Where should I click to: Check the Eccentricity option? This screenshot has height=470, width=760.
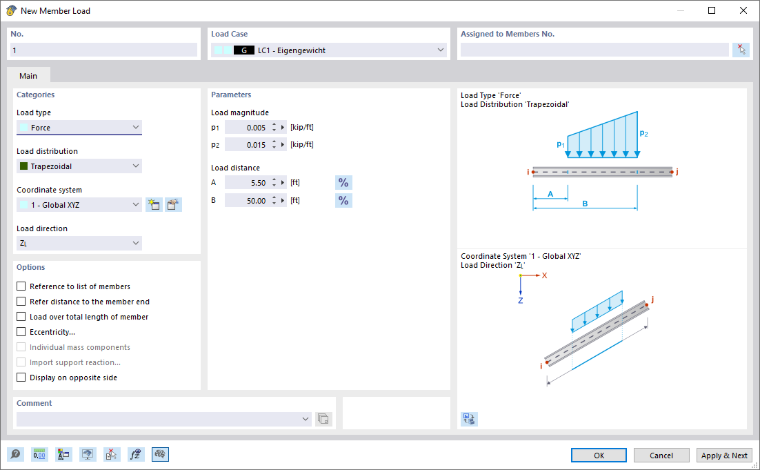21,332
